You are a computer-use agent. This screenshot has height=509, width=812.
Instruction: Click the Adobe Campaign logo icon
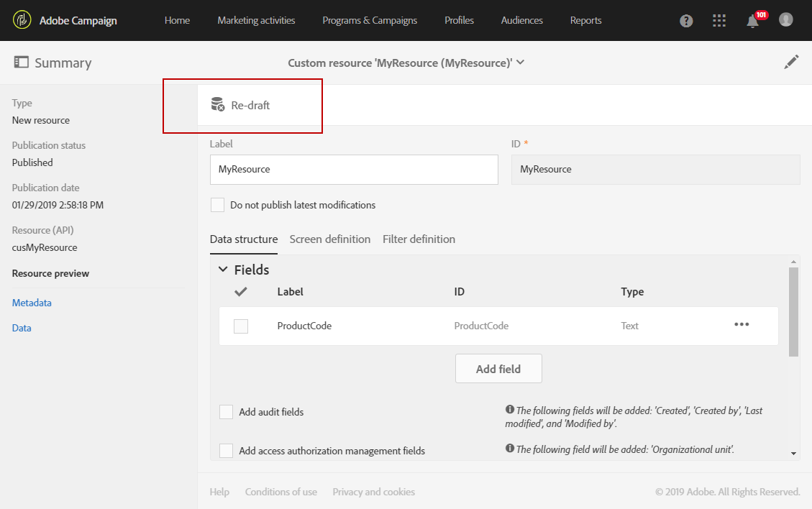pos(22,20)
